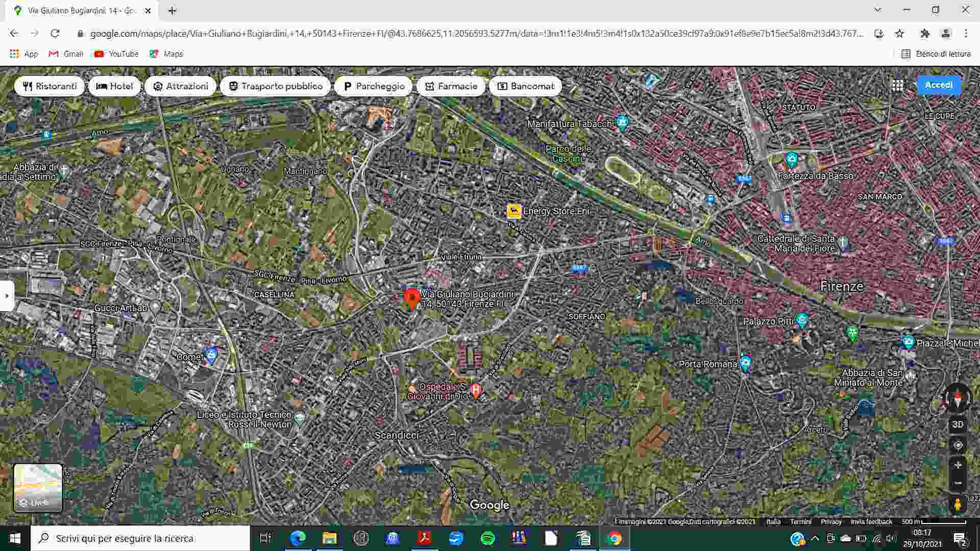This screenshot has height=551, width=980.
Task: Open the Windows notification center
Action: tap(960, 538)
